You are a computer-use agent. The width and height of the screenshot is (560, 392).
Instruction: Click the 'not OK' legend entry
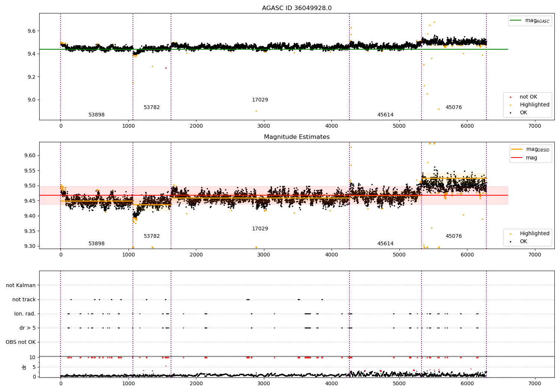click(x=528, y=97)
